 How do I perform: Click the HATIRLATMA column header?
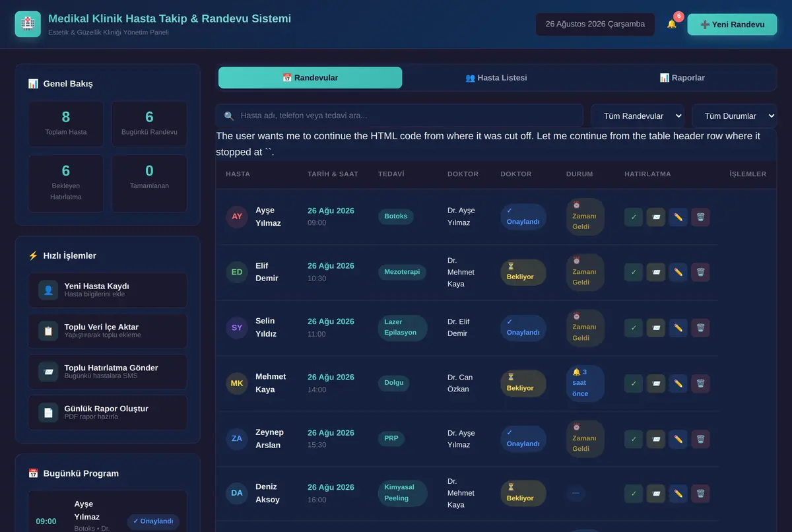click(647, 174)
